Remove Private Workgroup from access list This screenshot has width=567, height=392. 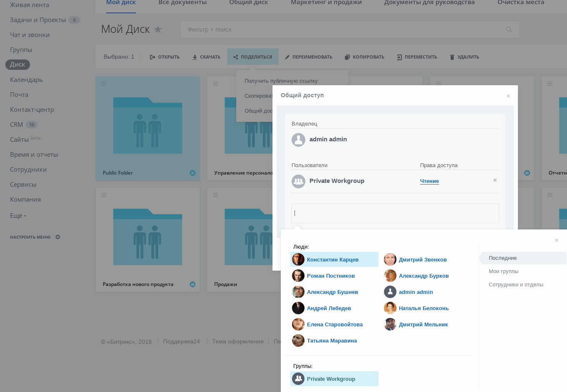click(x=495, y=180)
